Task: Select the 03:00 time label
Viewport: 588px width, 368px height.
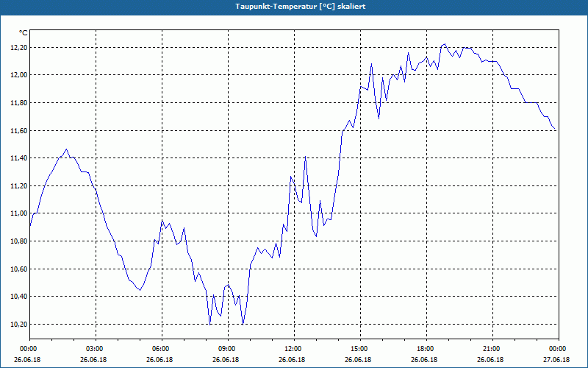Action: [x=96, y=349]
